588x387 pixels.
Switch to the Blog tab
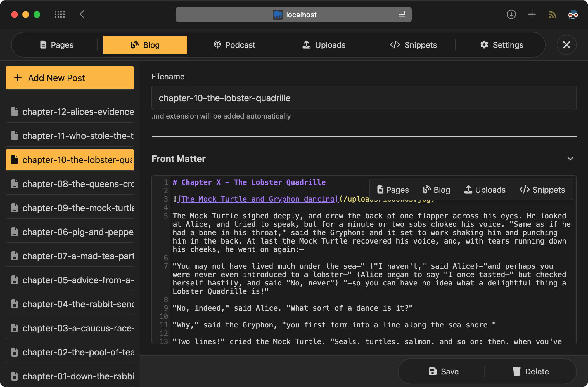145,44
